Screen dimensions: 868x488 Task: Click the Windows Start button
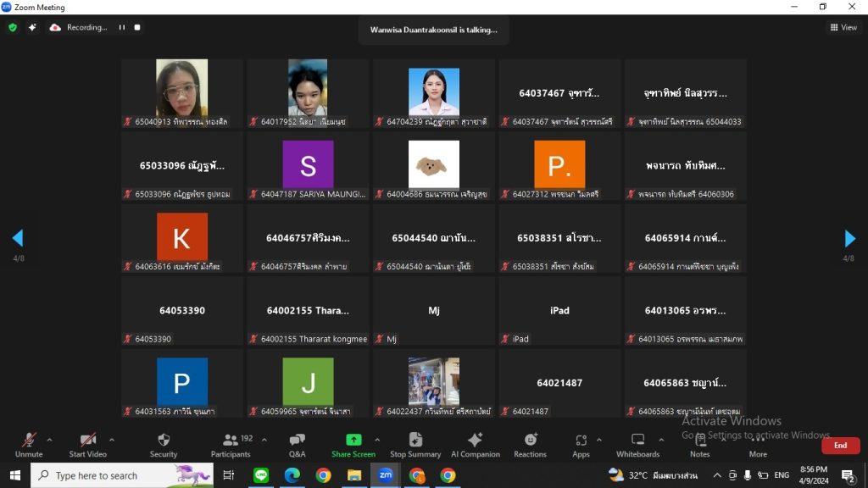point(15,475)
